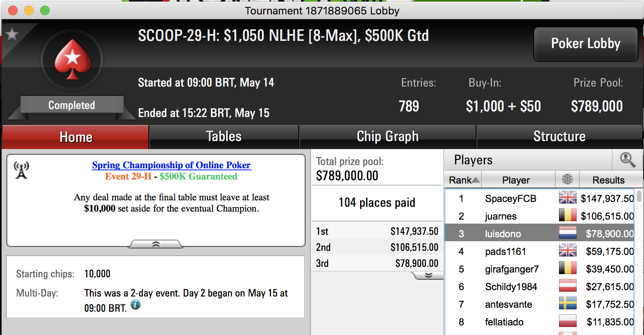Click juarnes' Belgium flag icon
Image resolution: width=644 pixels, height=335 pixels.
568,215
